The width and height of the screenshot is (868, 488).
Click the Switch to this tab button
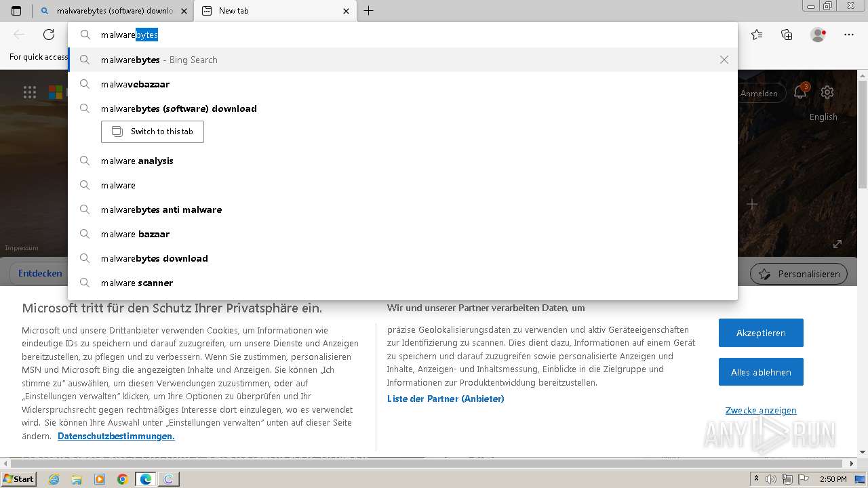(153, 131)
